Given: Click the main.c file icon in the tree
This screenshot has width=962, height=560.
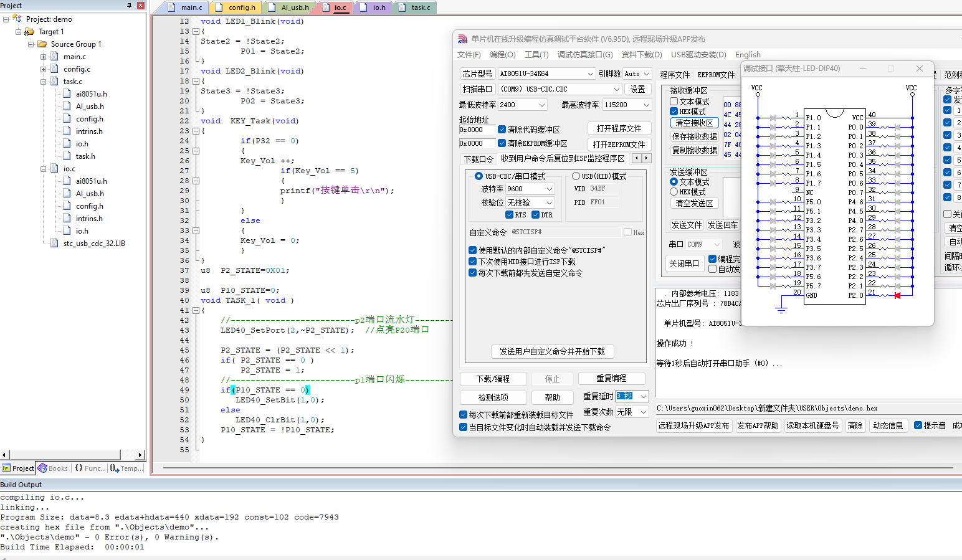Looking at the screenshot, I should click(55, 57).
